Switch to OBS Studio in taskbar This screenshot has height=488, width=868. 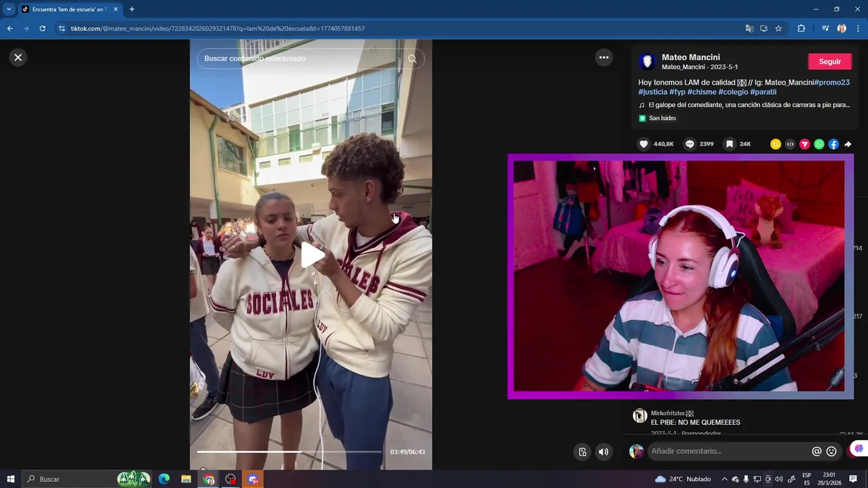tap(231, 479)
